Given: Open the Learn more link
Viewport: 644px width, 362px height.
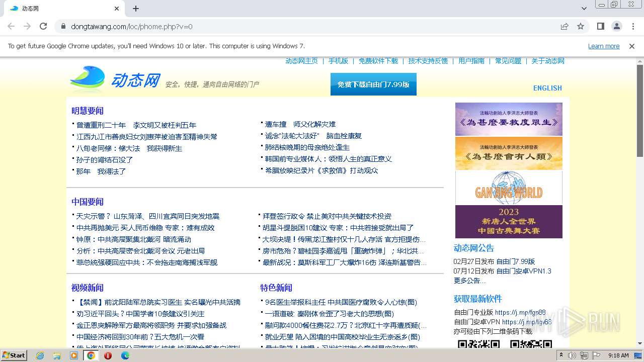Looking at the screenshot, I should click(x=604, y=46).
